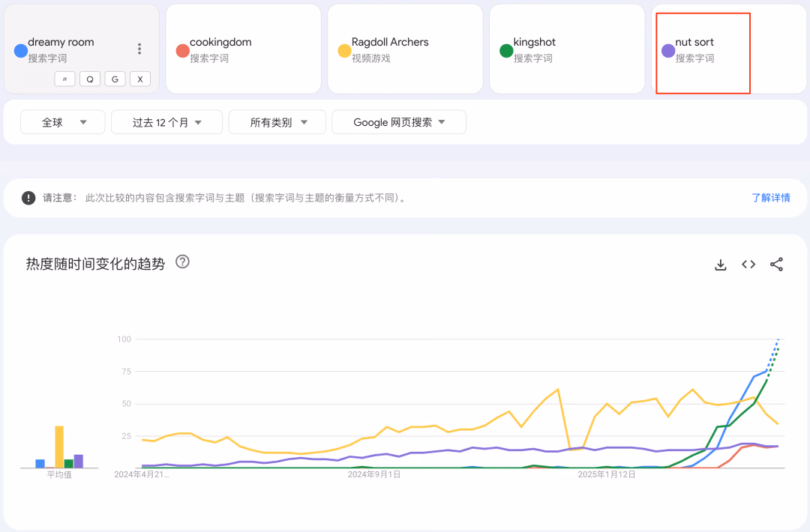The width and height of the screenshot is (810, 532).
Task: Click the blue average bar
Action: (x=40, y=464)
